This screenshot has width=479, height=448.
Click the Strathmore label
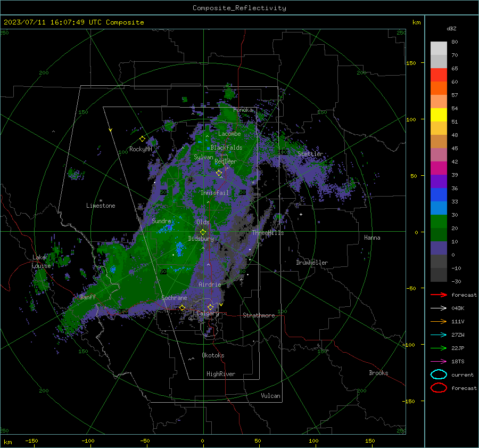click(x=259, y=315)
